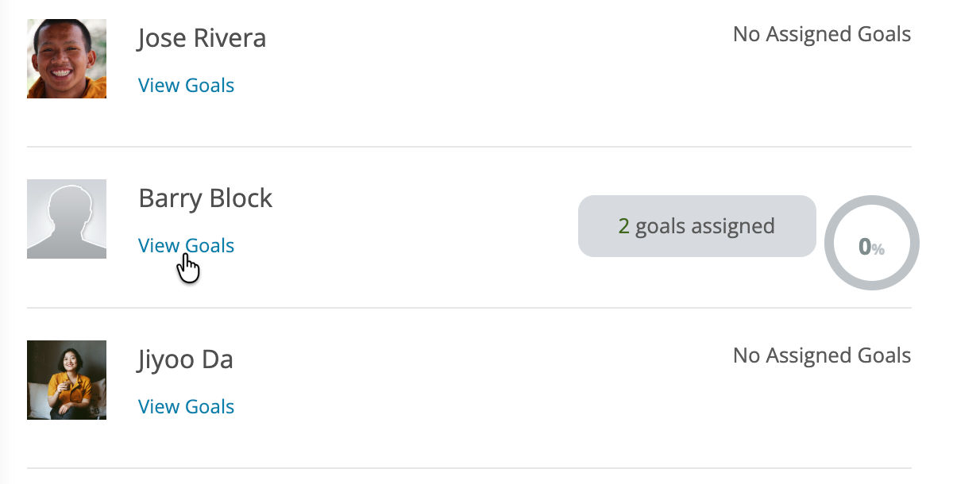The height and width of the screenshot is (484, 980).
Task: Click the divider line below Barry Block's row
Action: (469, 308)
